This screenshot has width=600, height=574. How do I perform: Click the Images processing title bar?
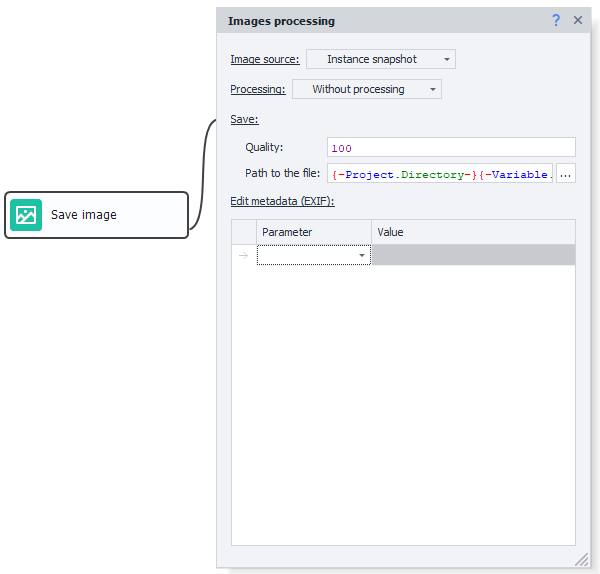point(380,20)
